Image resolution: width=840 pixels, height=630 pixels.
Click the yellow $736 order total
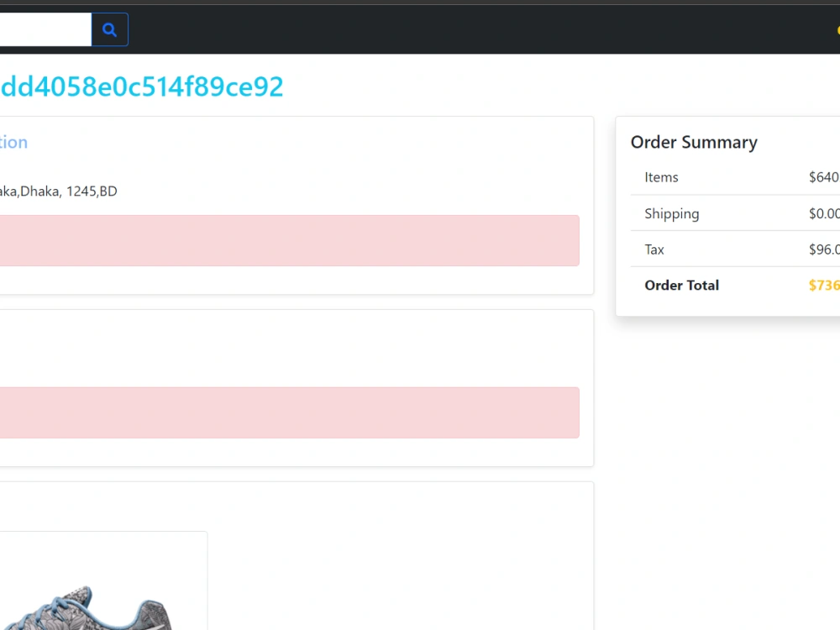coord(825,285)
